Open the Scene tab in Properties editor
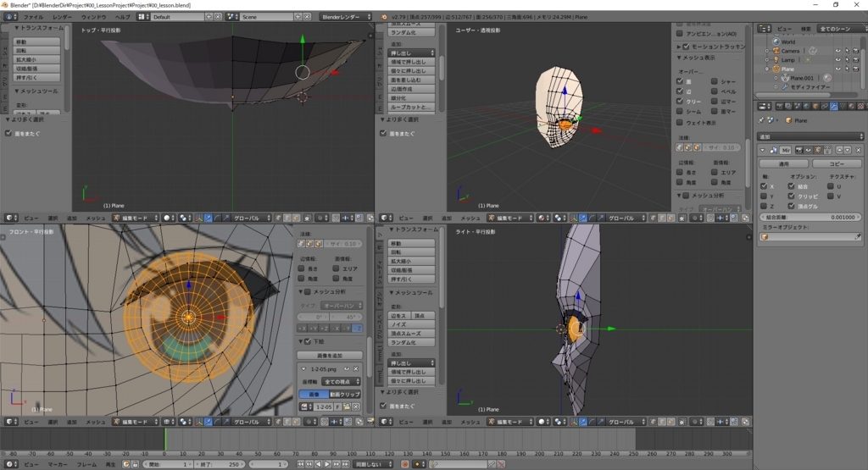 (x=797, y=106)
